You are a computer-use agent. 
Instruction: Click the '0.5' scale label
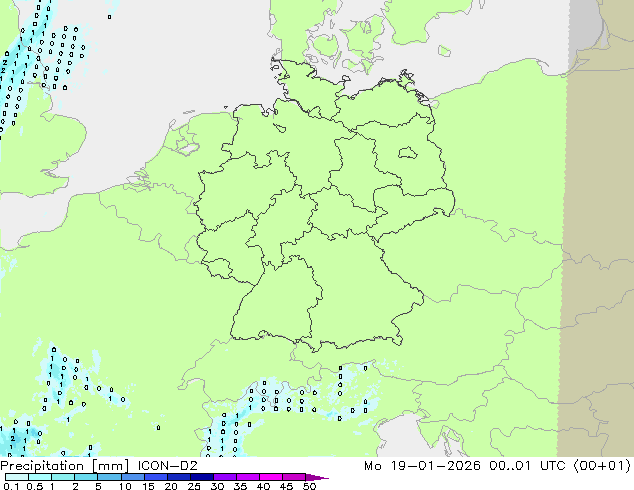point(35,486)
